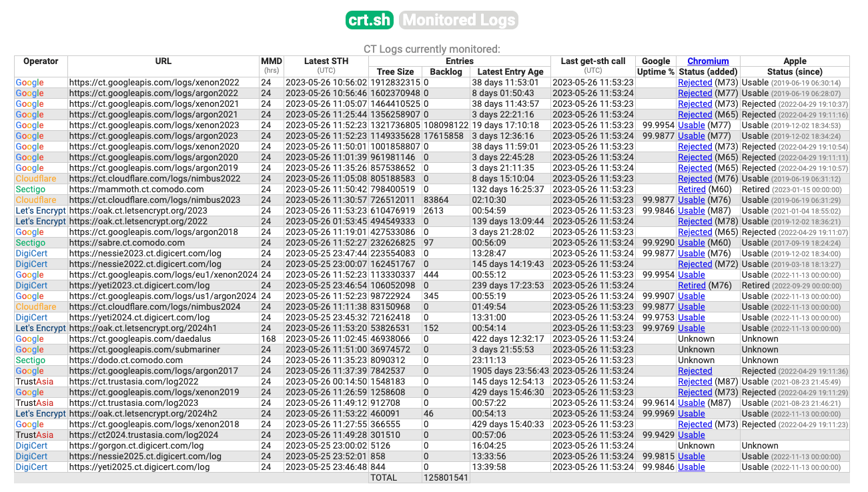Viewport: 868px width, 492px height.
Task: Open Retired link for yeti2023 DigiCert log
Action: click(692, 285)
